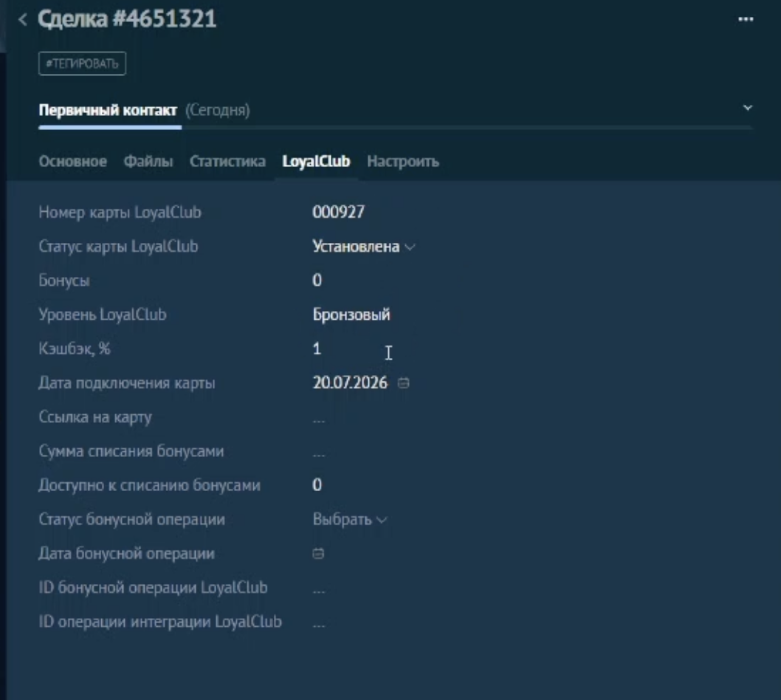Switch to the Основное tab
781x700 pixels.
tap(73, 162)
